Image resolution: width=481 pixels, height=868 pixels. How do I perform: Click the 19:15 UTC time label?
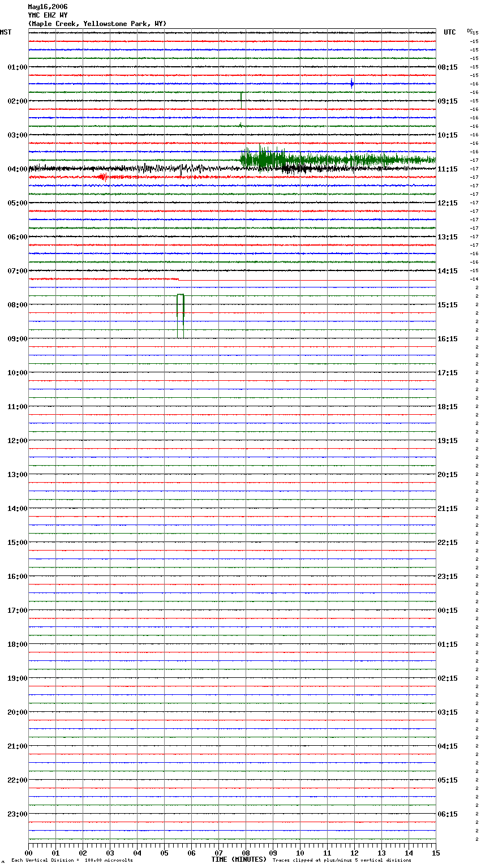click(448, 441)
